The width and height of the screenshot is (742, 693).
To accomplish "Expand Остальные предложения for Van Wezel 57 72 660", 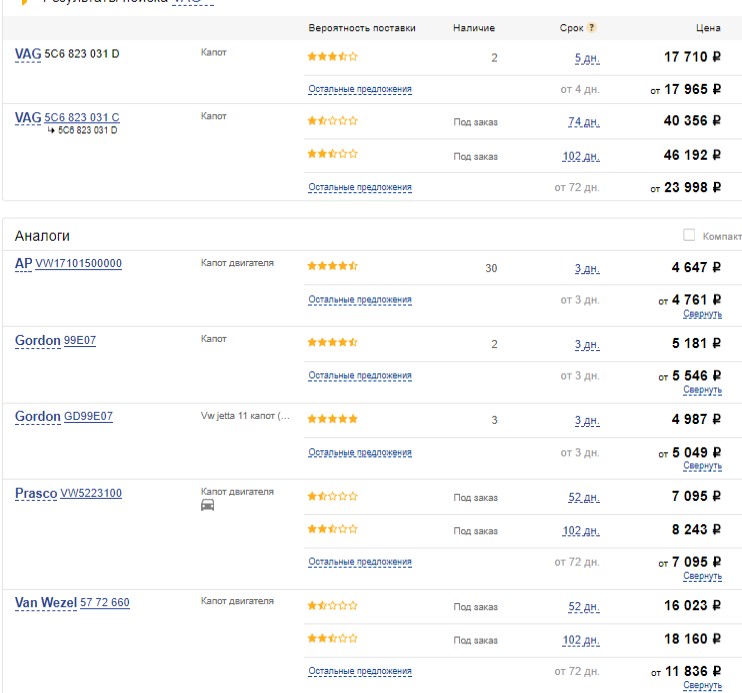I will [360, 671].
